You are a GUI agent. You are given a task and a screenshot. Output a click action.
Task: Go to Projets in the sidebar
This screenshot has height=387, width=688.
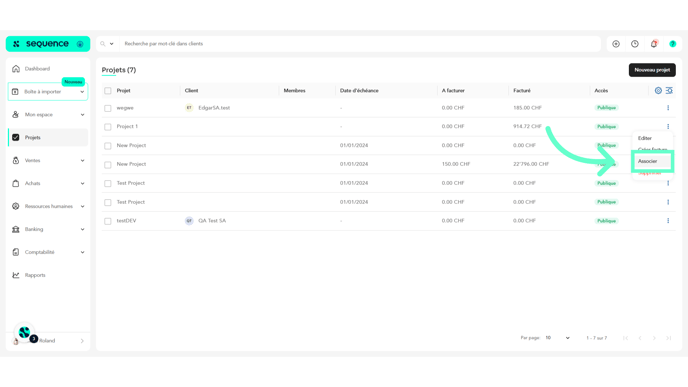pos(48,137)
